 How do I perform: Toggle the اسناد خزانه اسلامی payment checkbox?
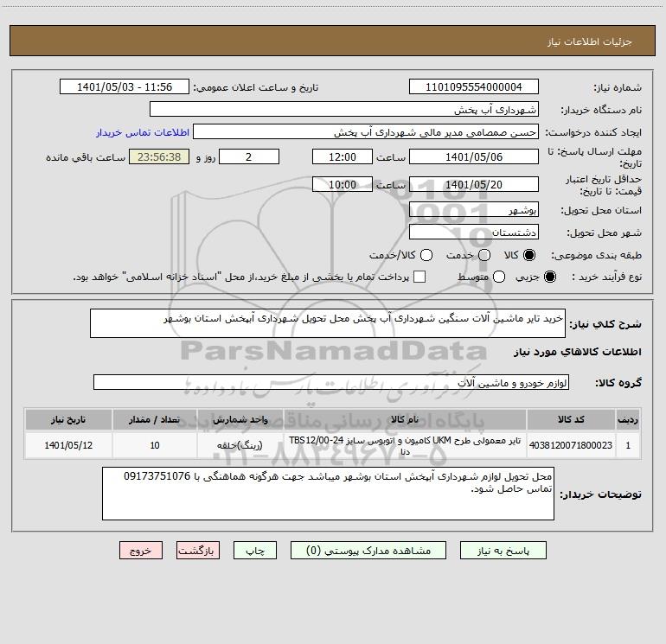pos(419,277)
